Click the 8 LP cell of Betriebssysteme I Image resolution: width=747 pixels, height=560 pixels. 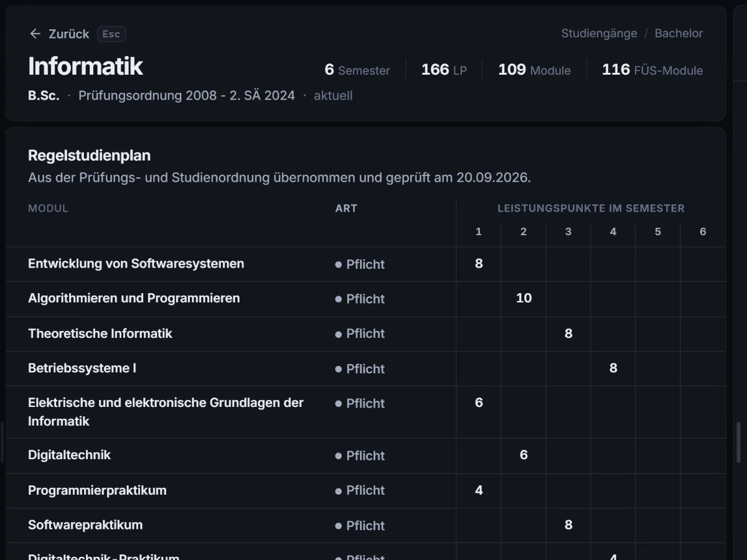point(613,368)
